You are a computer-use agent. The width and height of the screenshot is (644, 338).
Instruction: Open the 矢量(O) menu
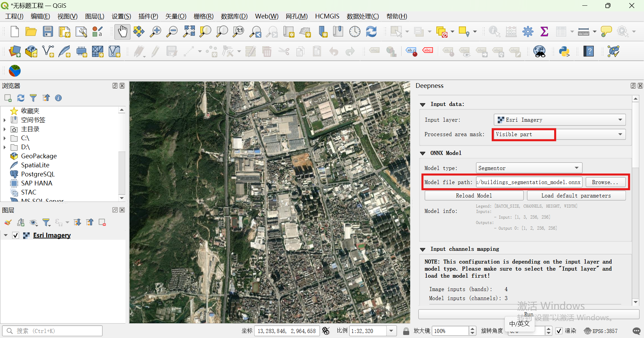[175, 16]
